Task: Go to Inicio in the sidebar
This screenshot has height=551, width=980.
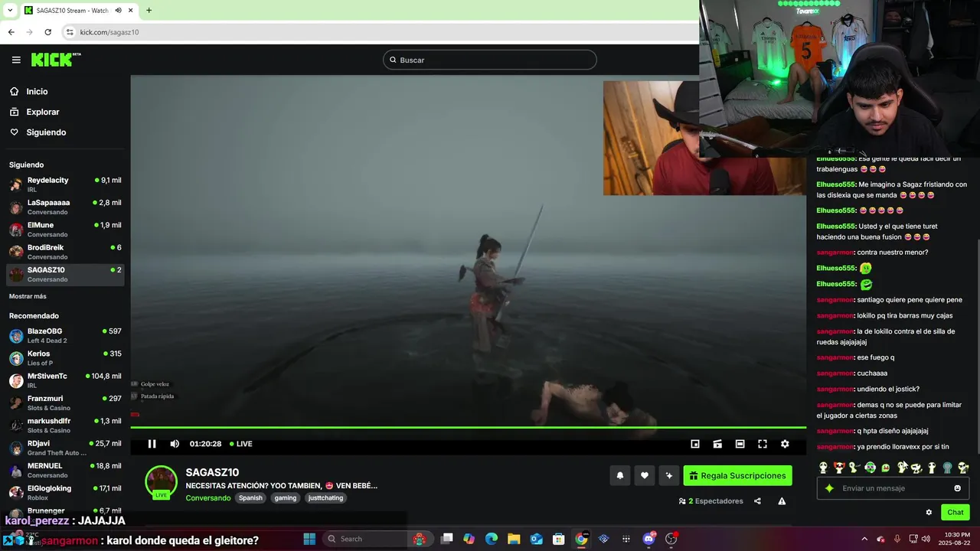Action: [x=37, y=91]
